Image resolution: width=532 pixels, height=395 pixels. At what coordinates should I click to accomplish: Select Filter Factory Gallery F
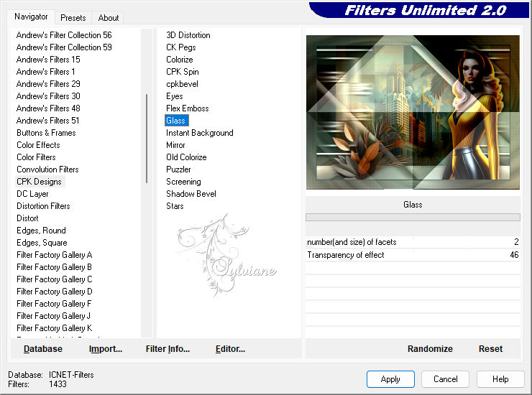click(x=54, y=304)
